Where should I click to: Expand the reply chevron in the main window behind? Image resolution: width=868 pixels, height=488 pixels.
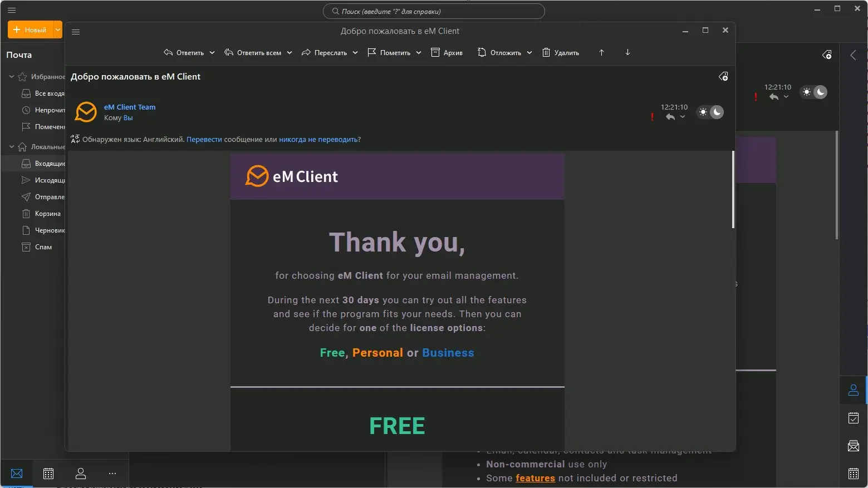(786, 97)
